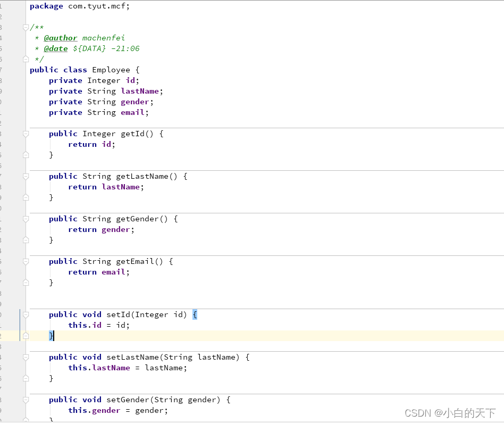Click the lastName field declaration
The height and width of the screenshot is (423, 504).
[106, 92]
